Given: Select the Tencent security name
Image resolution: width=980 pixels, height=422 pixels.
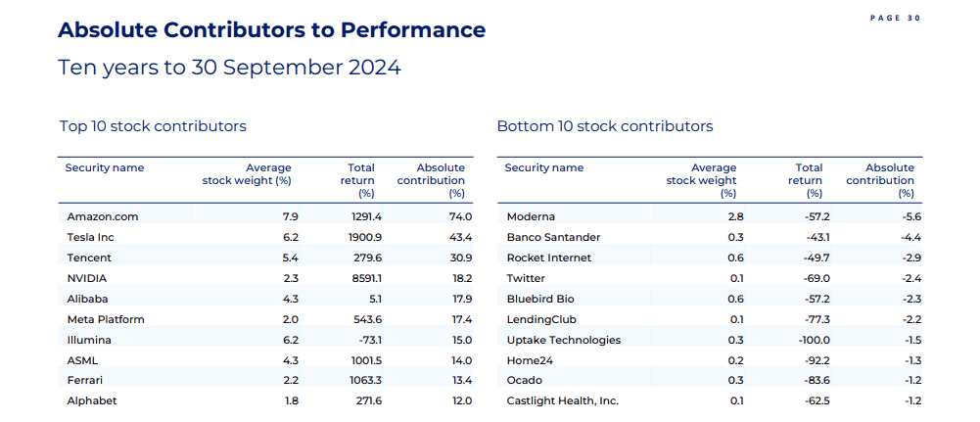Looking at the screenshot, I should pyautogui.click(x=89, y=258).
